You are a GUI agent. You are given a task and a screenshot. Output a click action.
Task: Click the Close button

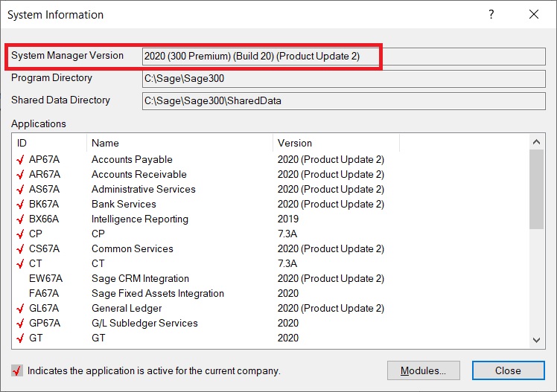tap(508, 370)
